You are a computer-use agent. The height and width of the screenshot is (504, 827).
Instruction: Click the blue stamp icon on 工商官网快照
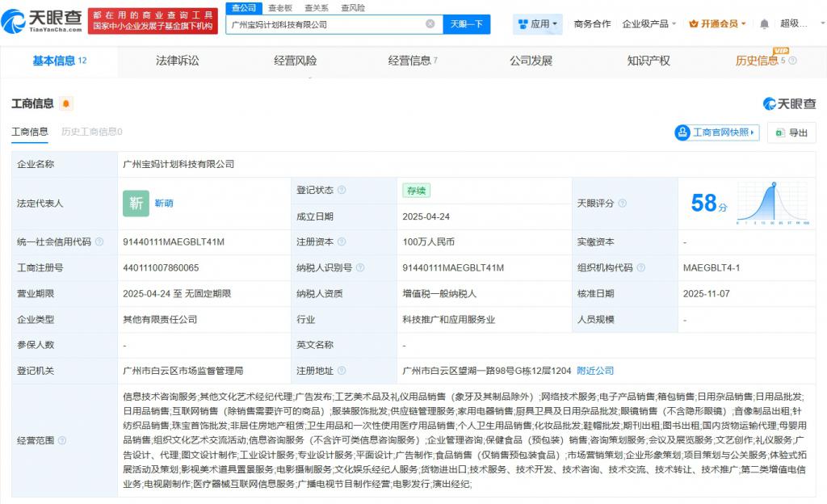tap(682, 132)
